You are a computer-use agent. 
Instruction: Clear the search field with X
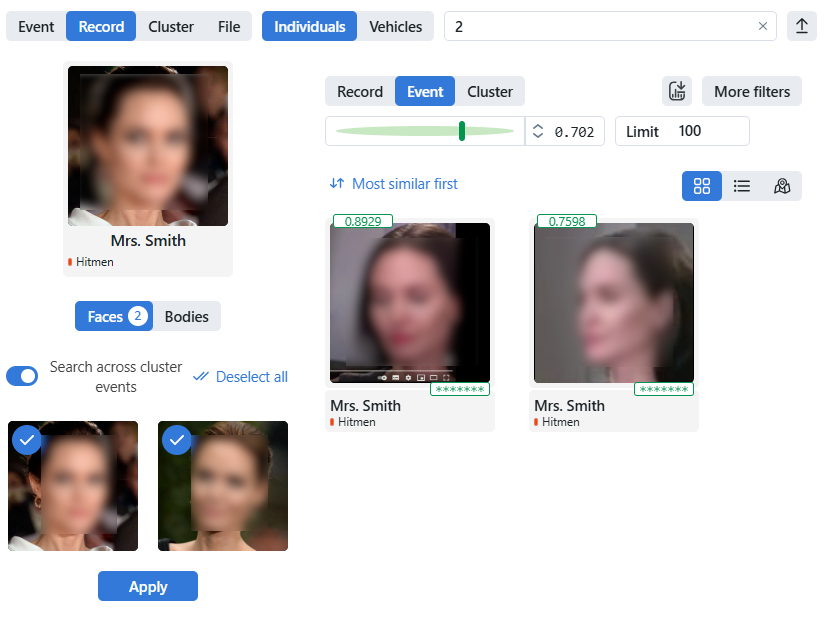click(x=763, y=27)
